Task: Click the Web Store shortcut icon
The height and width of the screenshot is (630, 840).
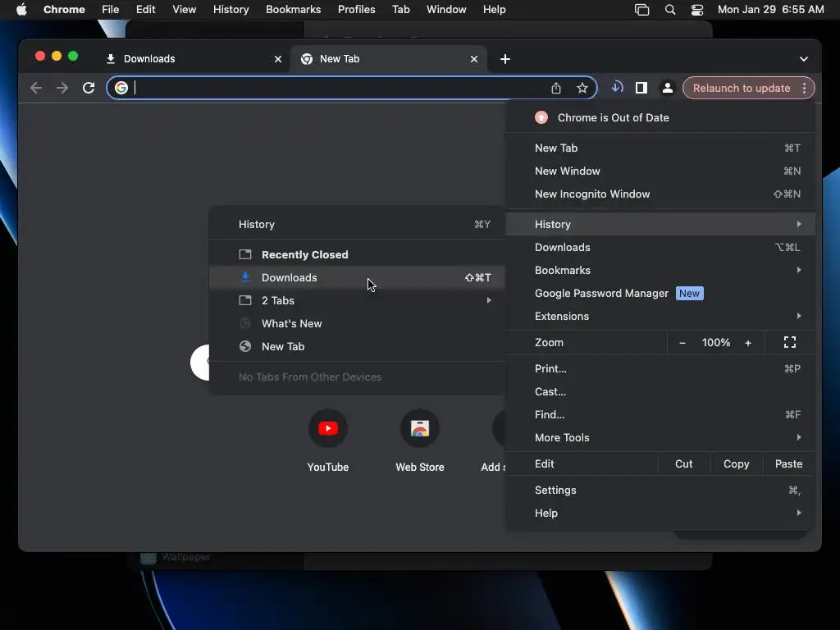Action: [x=420, y=428]
